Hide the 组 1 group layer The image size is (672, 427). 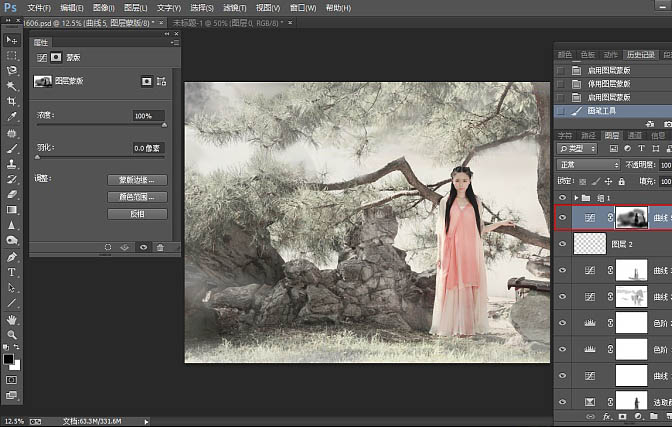(x=562, y=198)
